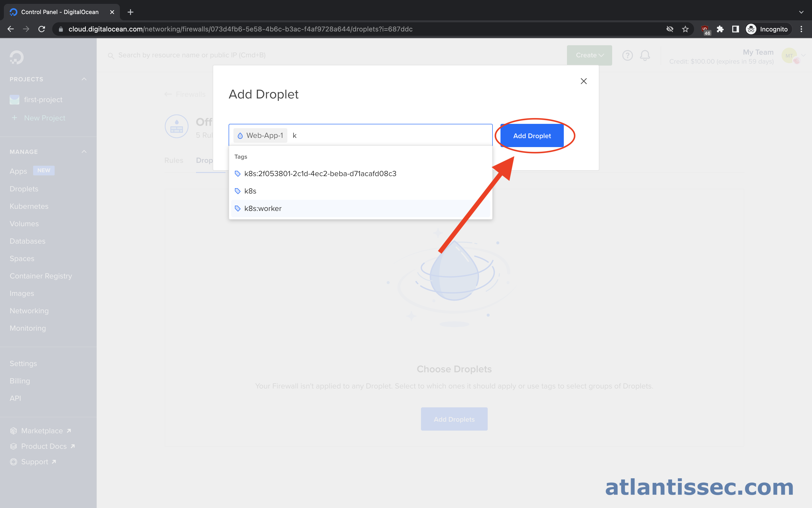Reload the page
This screenshot has width=812, height=508.
[42, 29]
